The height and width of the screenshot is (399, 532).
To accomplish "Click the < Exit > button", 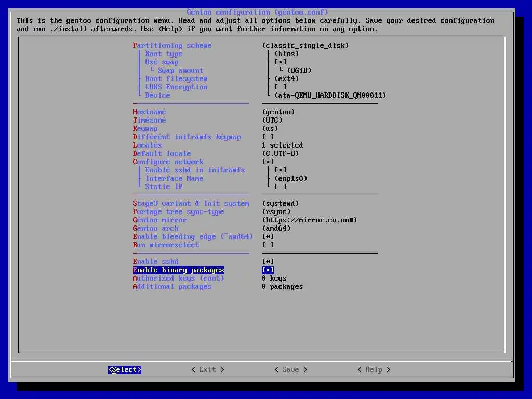I will click(208, 369).
